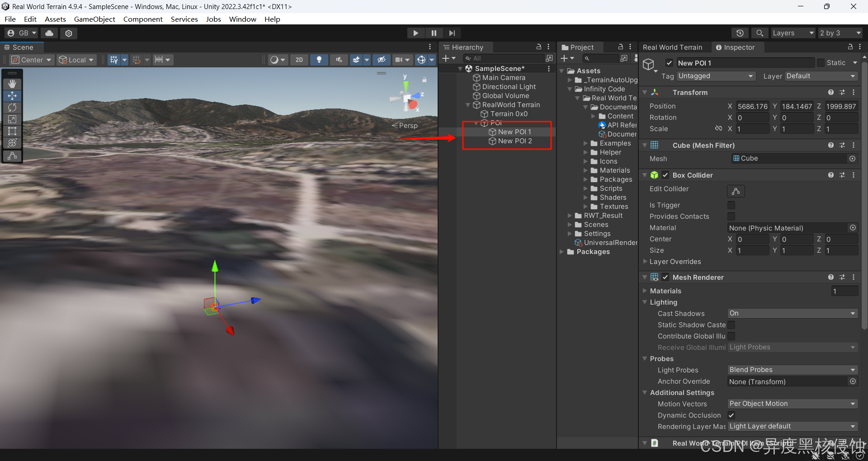Screen dimensions: 868x461
Task: Disable the Box Collider component checkbox
Action: coord(665,175)
